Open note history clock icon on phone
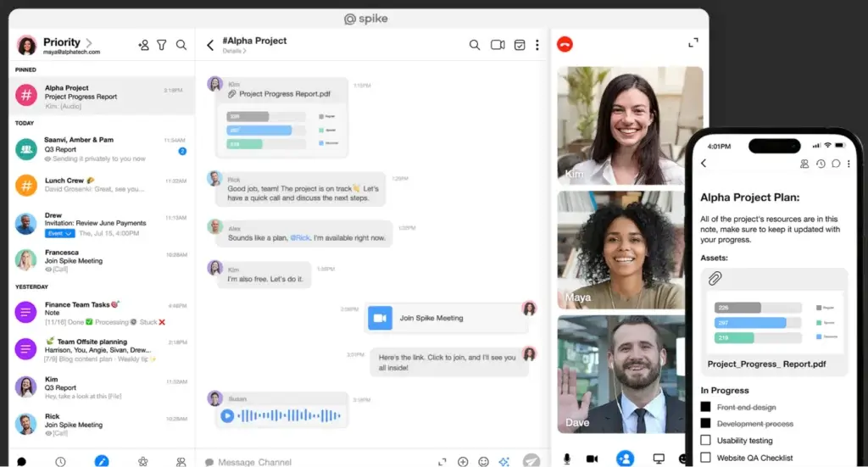 point(821,164)
